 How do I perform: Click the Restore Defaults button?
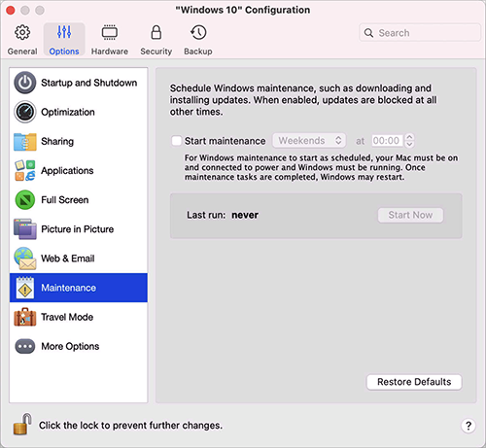point(414,382)
